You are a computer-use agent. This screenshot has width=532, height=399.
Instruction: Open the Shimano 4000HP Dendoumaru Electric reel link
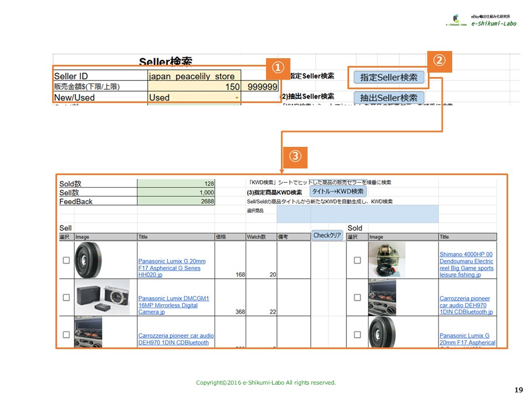467,264
